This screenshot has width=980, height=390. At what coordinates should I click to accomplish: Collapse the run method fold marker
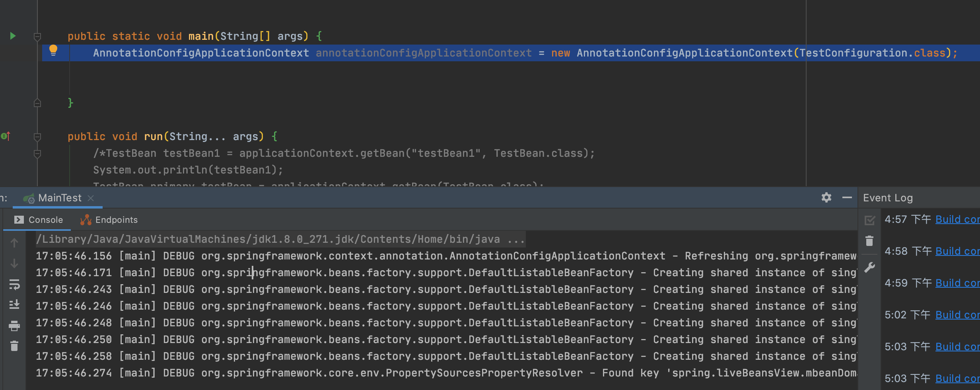click(37, 137)
